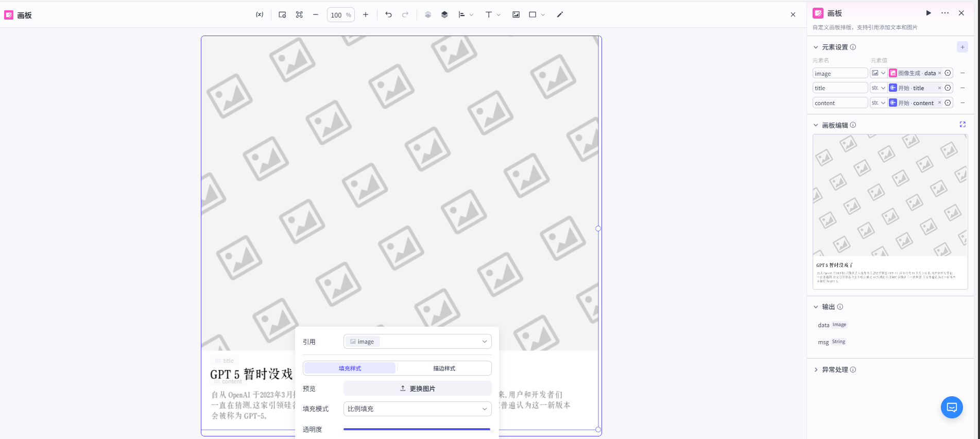This screenshot has height=439, width=980.
Task: Clear the 开始 · content reference
Action: point(939,103)
